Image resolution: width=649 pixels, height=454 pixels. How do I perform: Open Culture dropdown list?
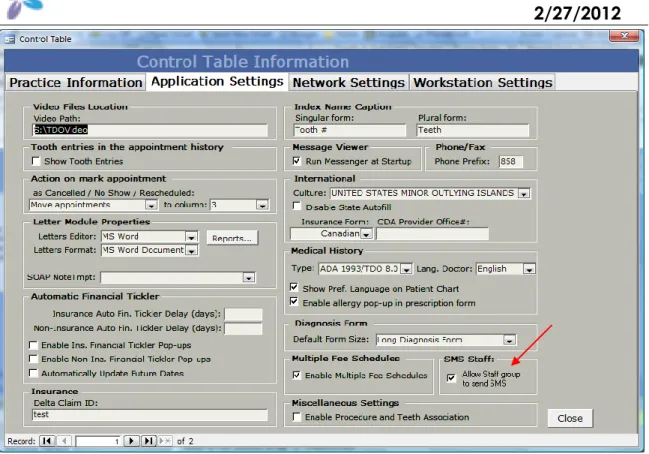pyautogui.click(x=524, y=193)
